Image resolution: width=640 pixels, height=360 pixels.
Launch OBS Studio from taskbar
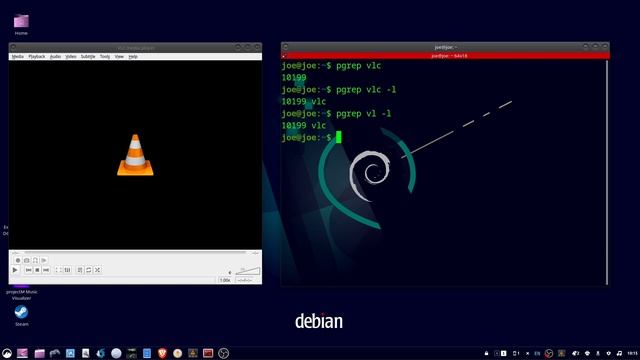point(223,353)
